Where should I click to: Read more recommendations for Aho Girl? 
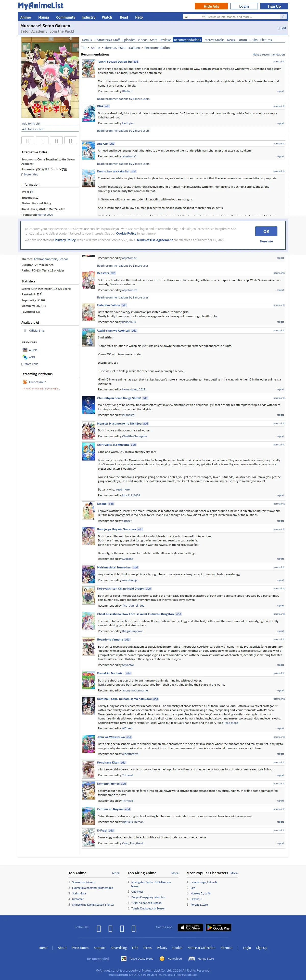pos(123,164)
